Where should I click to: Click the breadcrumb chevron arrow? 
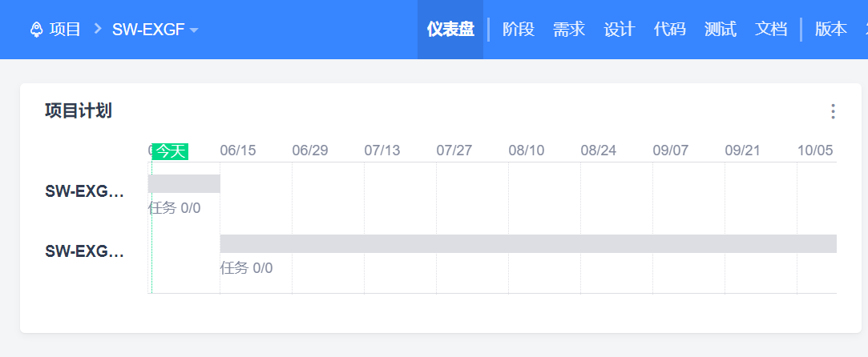pyautogui.click(x=97, y=30)
